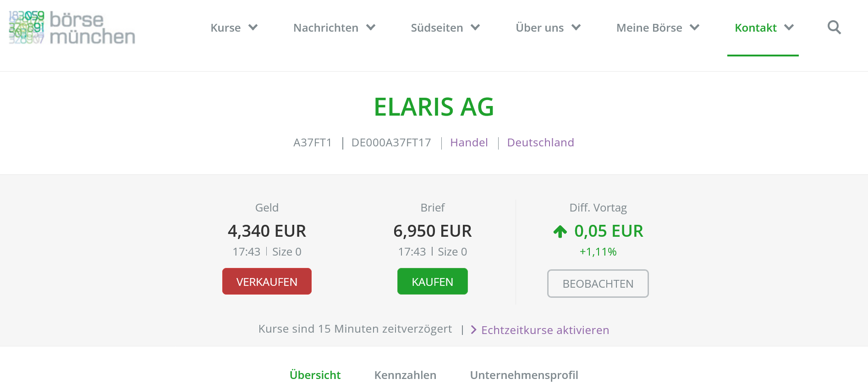Expand the Südseiten dropdown chevron
The image size is (868, 390).
click(475, 28)
